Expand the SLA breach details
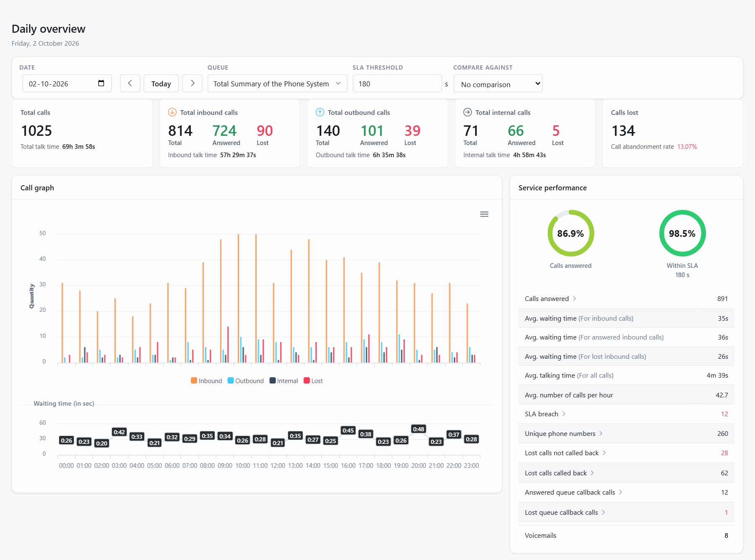The width and height of the screenshot is (755, 560). pyautogui.click(x=626, y=414)
